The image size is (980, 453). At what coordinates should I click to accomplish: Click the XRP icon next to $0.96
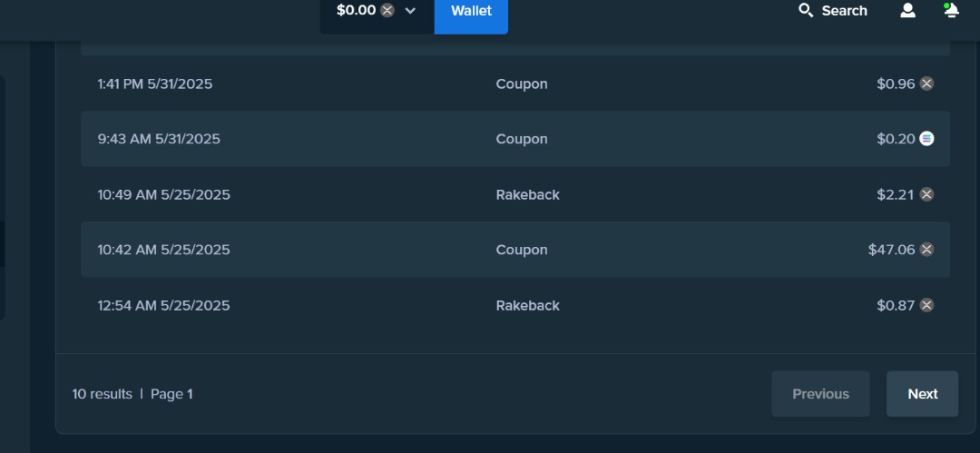tap(926, 84)
